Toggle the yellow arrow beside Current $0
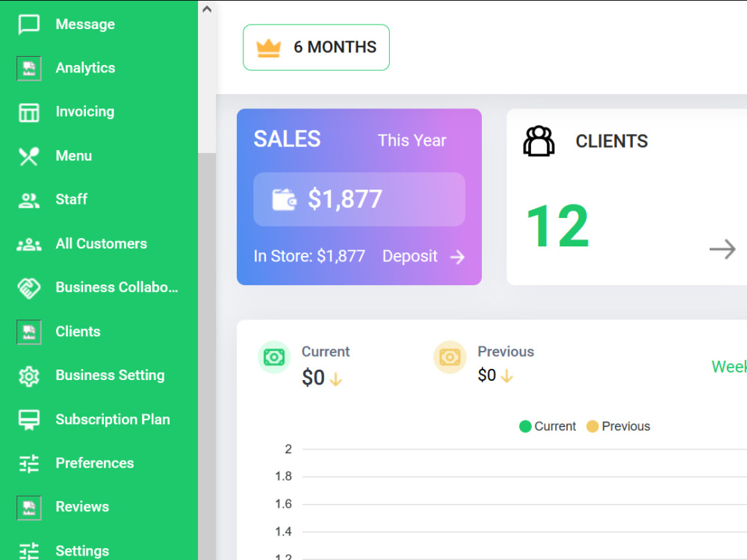747x560 pixels. click(x=336, y=379)
